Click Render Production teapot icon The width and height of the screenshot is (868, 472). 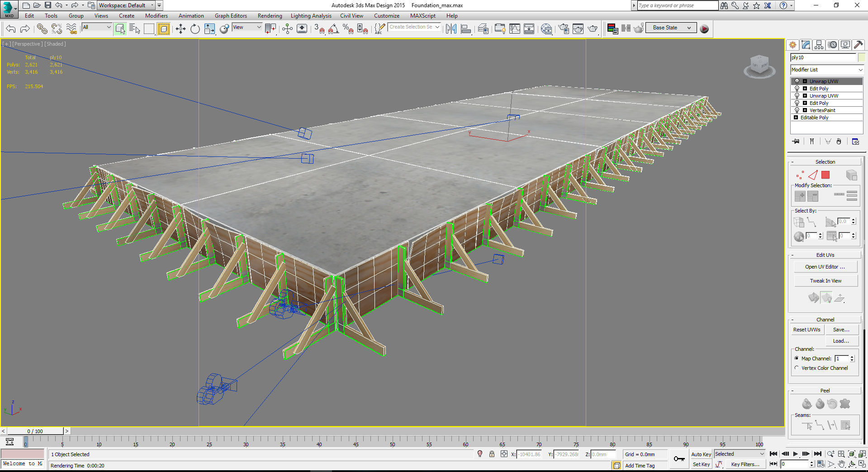[x=593, y=29]
